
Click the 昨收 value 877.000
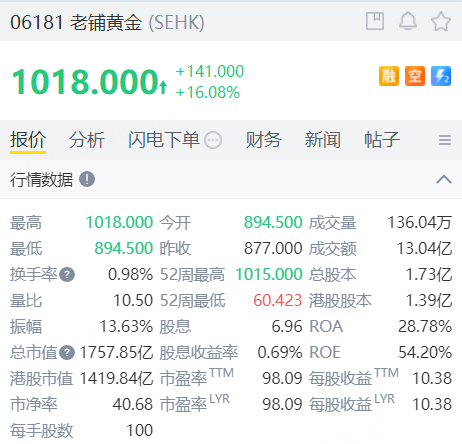pyautogui.click(x=273, y=248)
